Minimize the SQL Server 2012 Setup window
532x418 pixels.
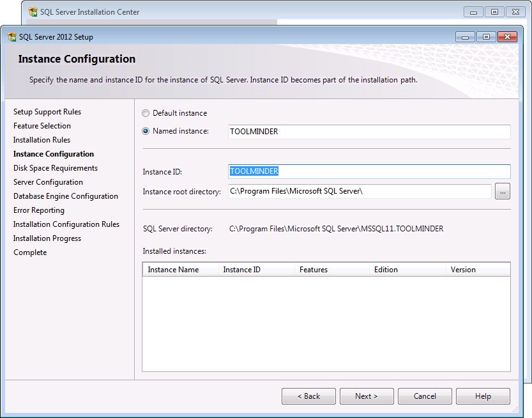[x=465, y=36]
